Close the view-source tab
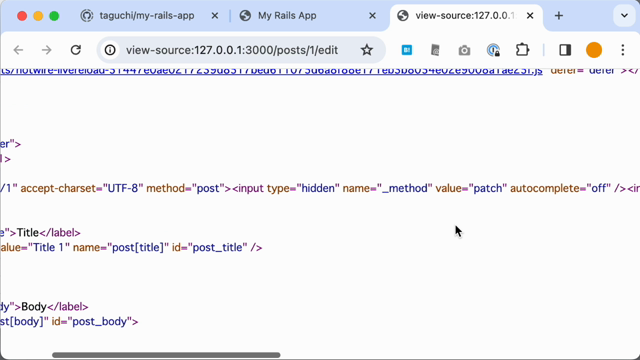Viewport: 640px width, 360px height. click(530, 16)
